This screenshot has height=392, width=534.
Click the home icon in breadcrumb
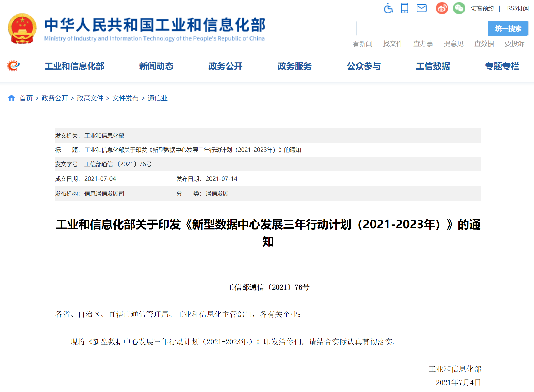11,98
